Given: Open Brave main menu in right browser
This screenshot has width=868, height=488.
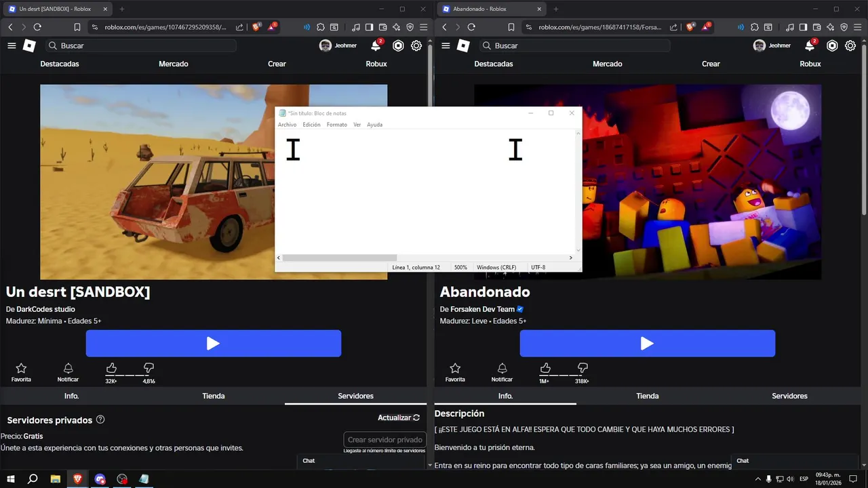Looking at the screenshot, I should coord(857,27).
